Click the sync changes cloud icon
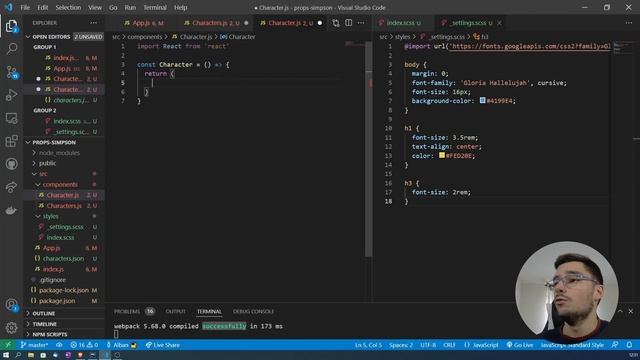Viewport: 640px width, 360px height. [59, 345]
